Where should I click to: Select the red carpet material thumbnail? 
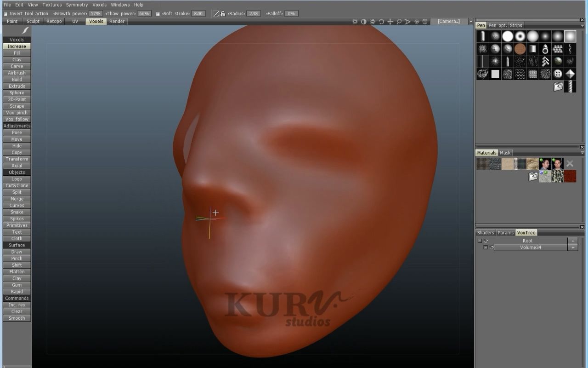[570, 176]
